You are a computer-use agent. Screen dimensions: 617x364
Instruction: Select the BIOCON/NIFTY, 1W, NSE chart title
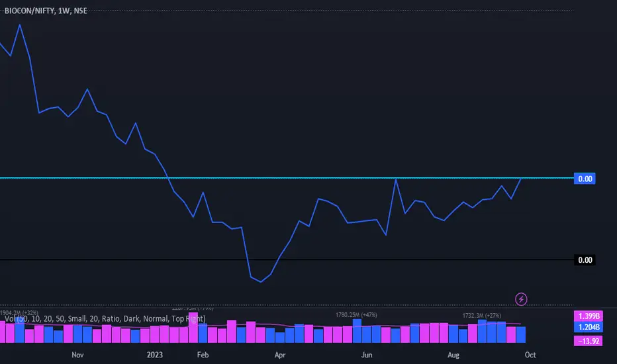coord(46,11)
